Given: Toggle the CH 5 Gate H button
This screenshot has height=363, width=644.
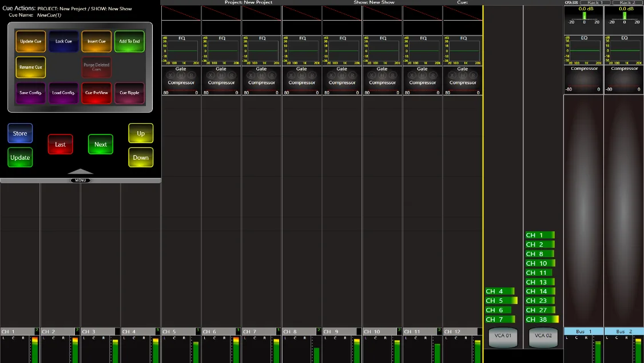Looking at the screenshot, I should coord(181,76).
